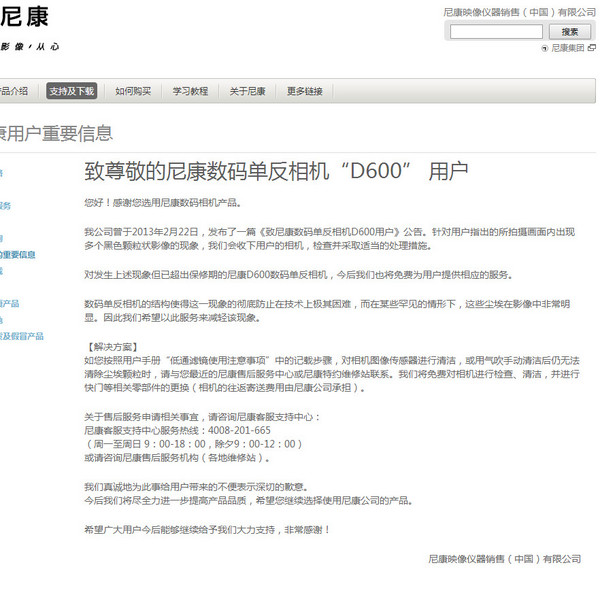Click the 尼康 logo at top left
Image resolution: width=600 pixels, height=595 pixels.
(x=24, y=17)
